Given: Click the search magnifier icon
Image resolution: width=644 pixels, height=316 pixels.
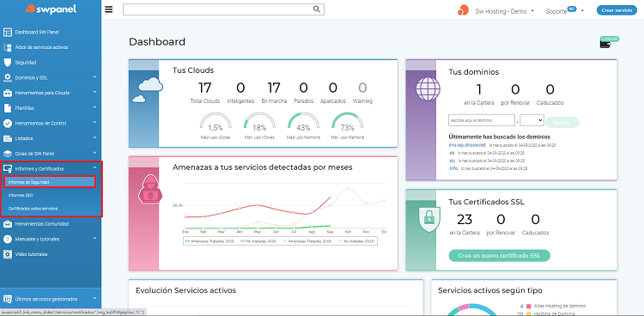Looking at the screenshot, I should [x=317, y=9].
